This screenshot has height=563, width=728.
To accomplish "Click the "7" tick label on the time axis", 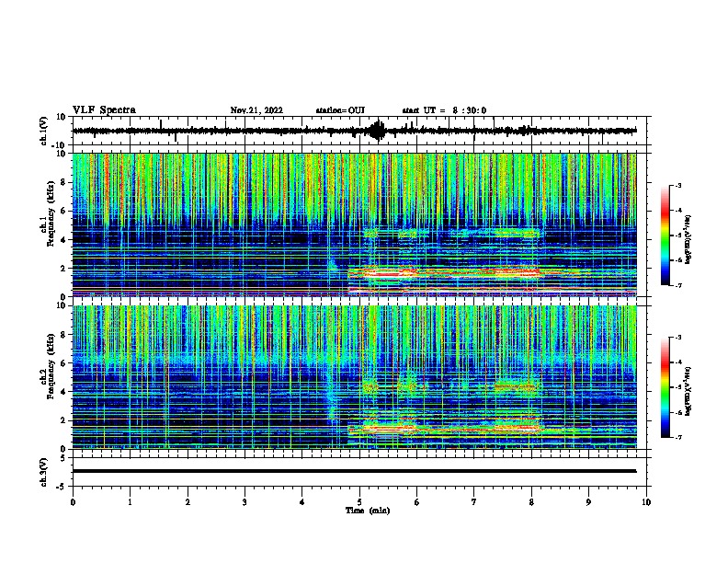I will coord(474,502).
